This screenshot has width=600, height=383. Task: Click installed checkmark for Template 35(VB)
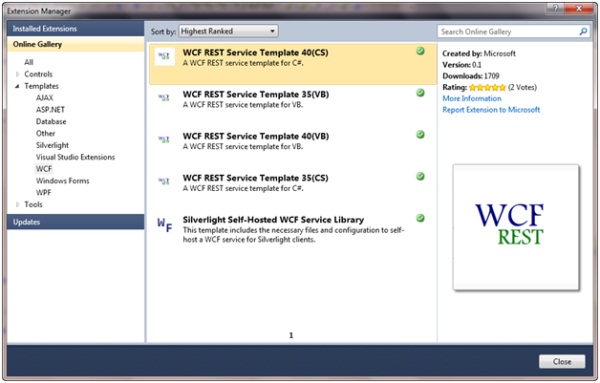click(x=420, y=93)
